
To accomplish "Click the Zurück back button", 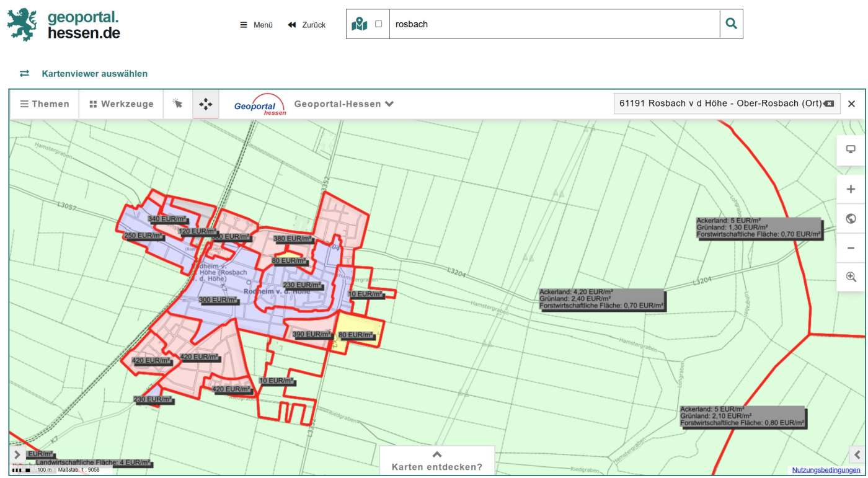I will click(307, 25).
